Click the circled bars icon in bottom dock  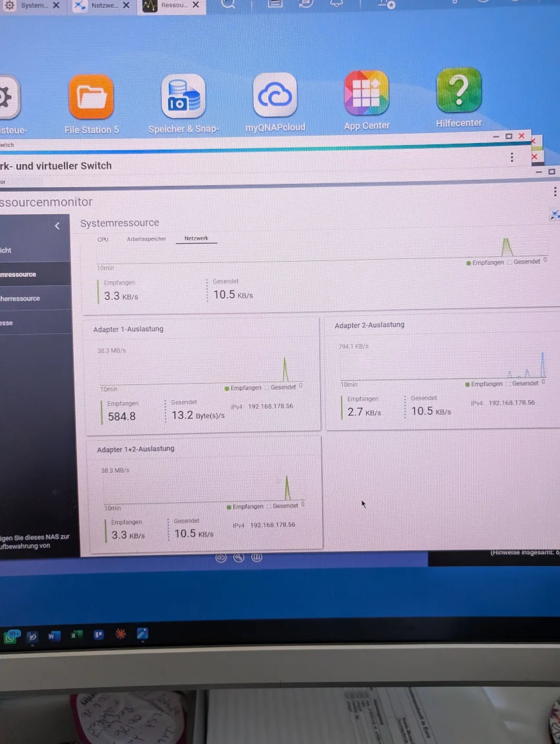point(256,557)
